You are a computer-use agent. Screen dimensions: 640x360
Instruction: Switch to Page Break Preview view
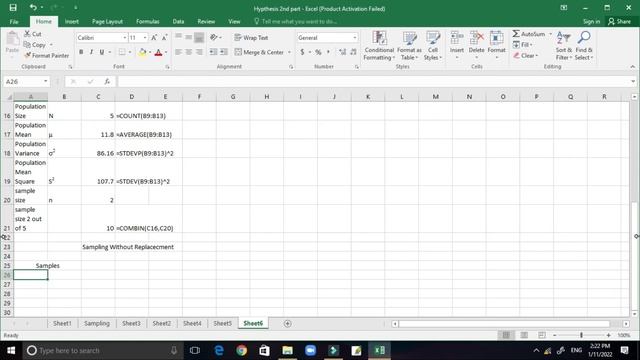(542, 335)
